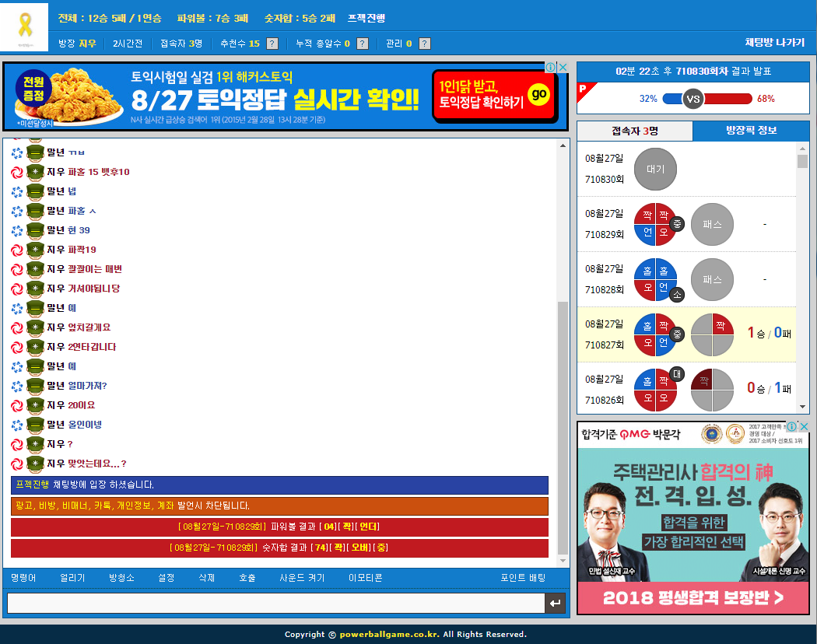Switch to the 접속자 3명 tab
Screen dimensions: 817x644
pyautogui.click(x=635, y=131)
